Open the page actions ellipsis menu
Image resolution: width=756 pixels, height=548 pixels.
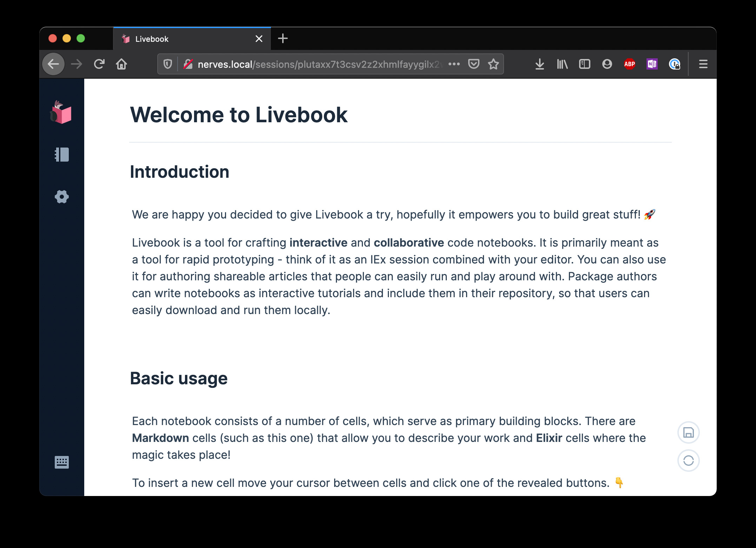[x=454, y=64]
